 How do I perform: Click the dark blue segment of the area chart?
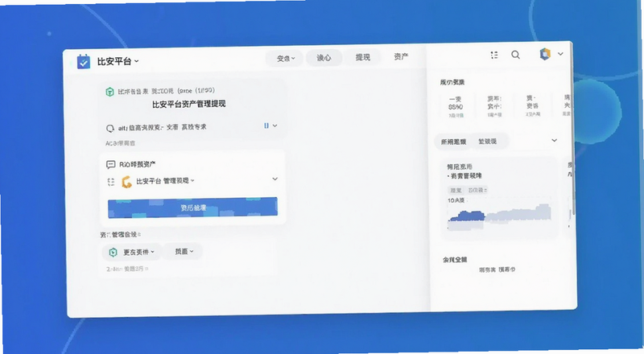[467, 216]
